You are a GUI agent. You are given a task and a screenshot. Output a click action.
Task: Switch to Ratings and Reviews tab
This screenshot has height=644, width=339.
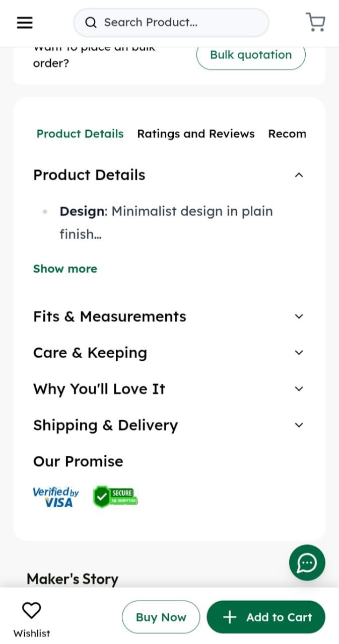point(195,134)
